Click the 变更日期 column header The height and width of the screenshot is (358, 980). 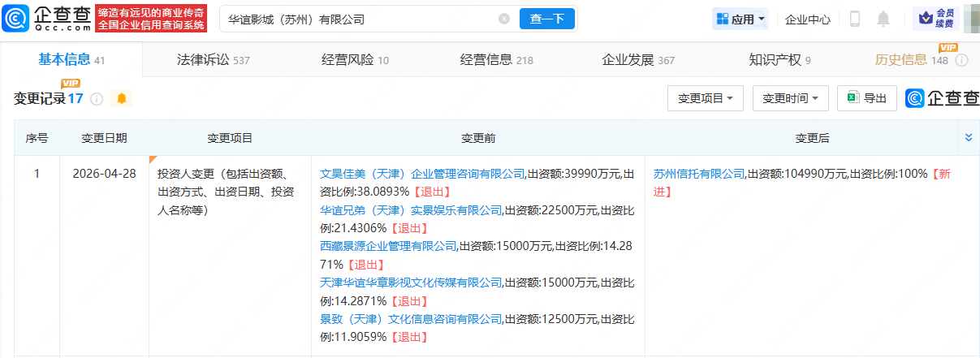[x=104, y=138]
